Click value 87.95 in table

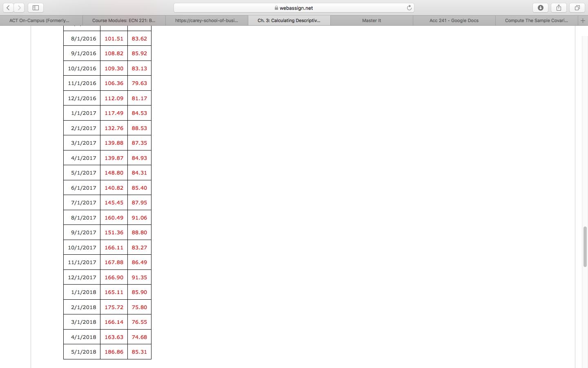pyautogui.click(x=139, y=202)
